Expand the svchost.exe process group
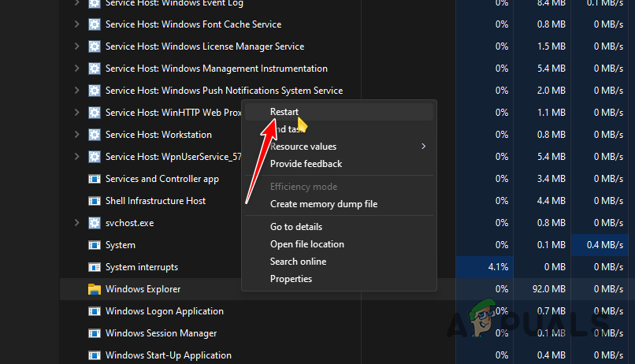Image resolution: width=635 pixels, height=364 pixels. click(76, 223)
